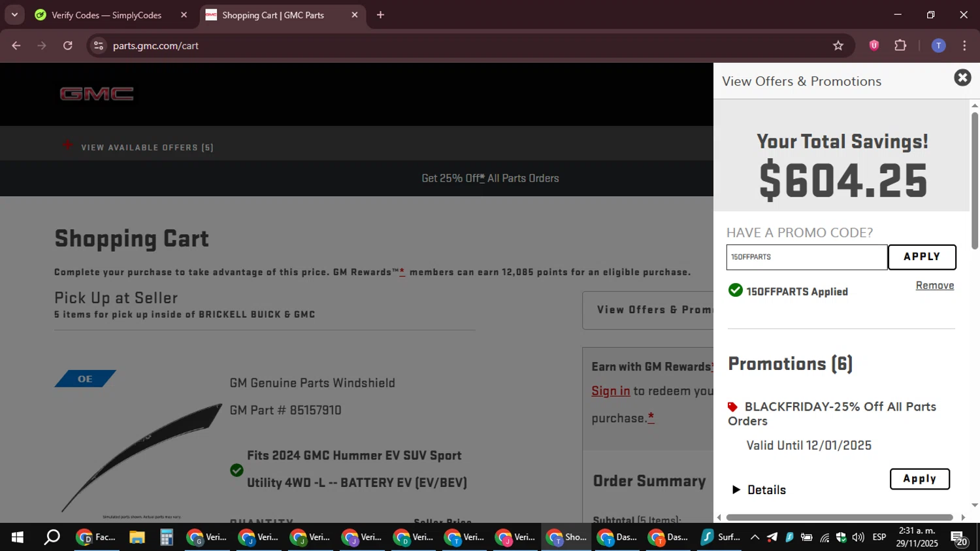The image size is (980, 551).
Task: Click the horizontal scrollbar of the offers panel
Action: pos(840,517)
